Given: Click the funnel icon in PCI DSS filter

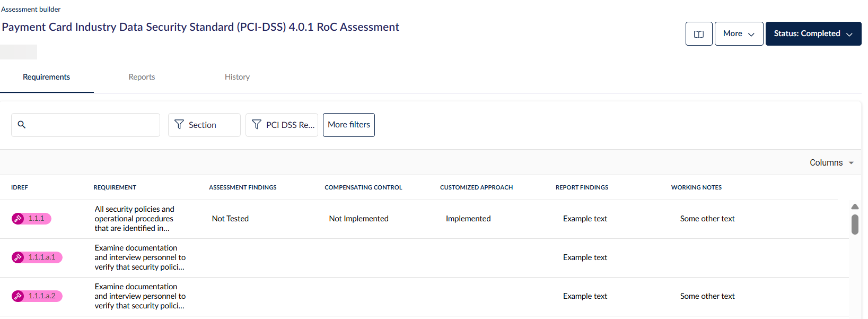Looking at the screenshot, I should click(x=257, y=125).
